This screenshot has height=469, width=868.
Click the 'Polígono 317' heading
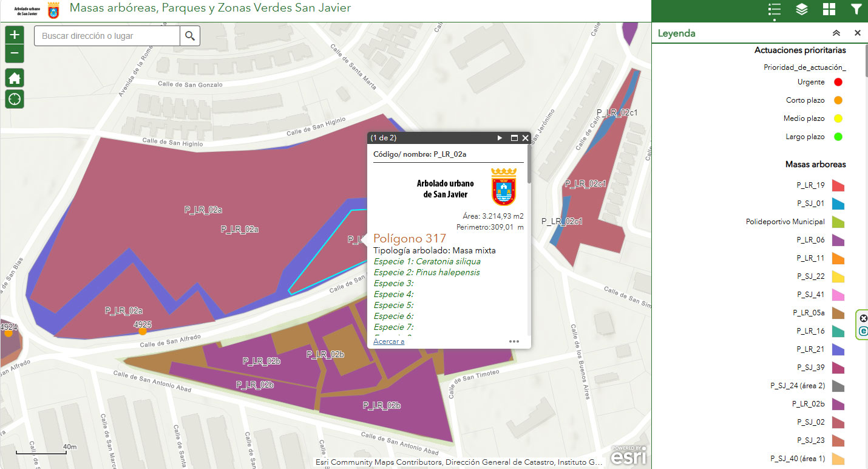[410, 239]
